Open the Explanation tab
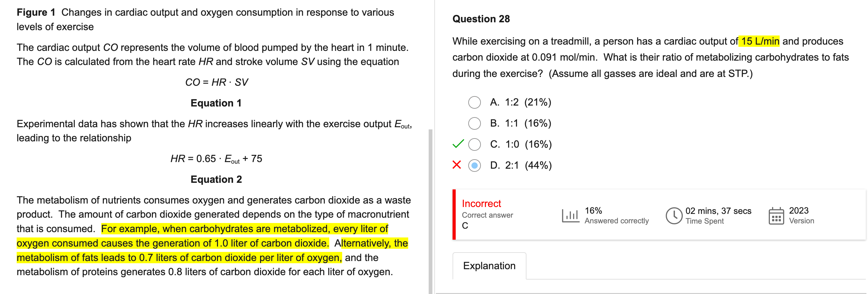Viewport: 868px width, 294px height. click(x=489, y=266)
